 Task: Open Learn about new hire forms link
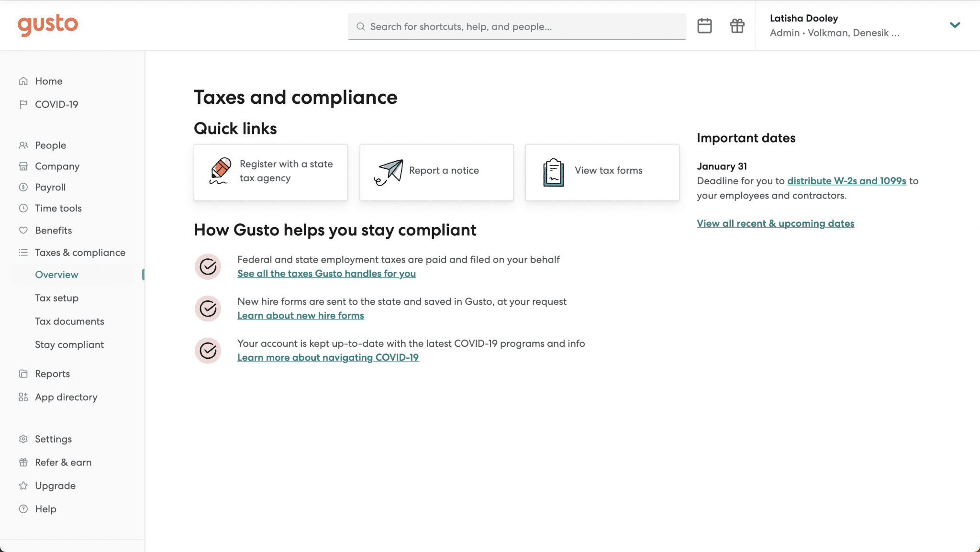(x=301, y=316)
